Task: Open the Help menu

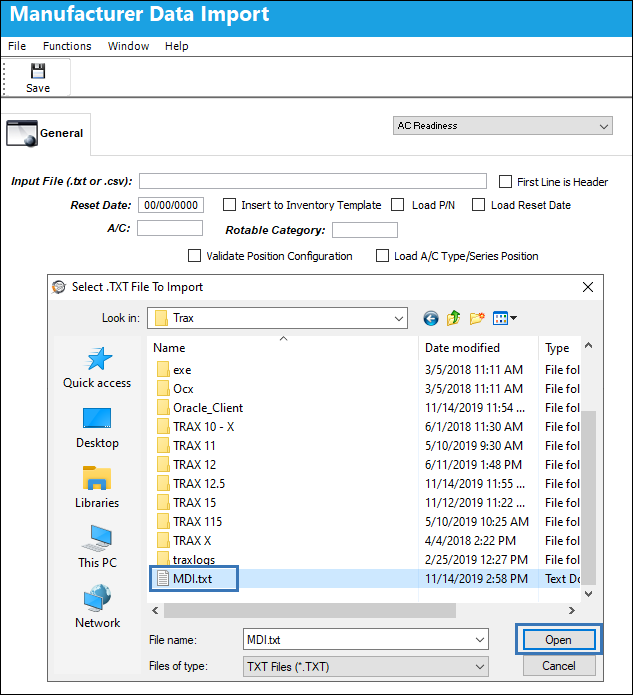Action: pos(176,46)
